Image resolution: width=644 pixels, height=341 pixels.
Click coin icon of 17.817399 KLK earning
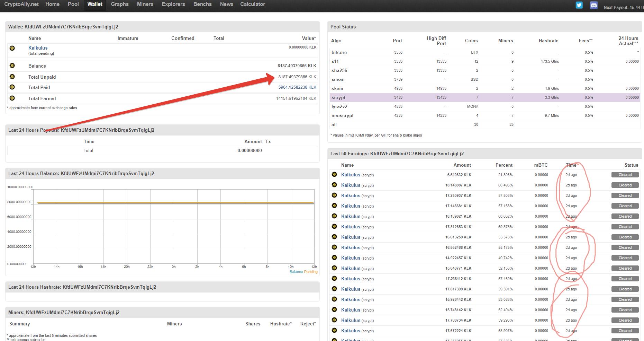(x=334, y=289)
